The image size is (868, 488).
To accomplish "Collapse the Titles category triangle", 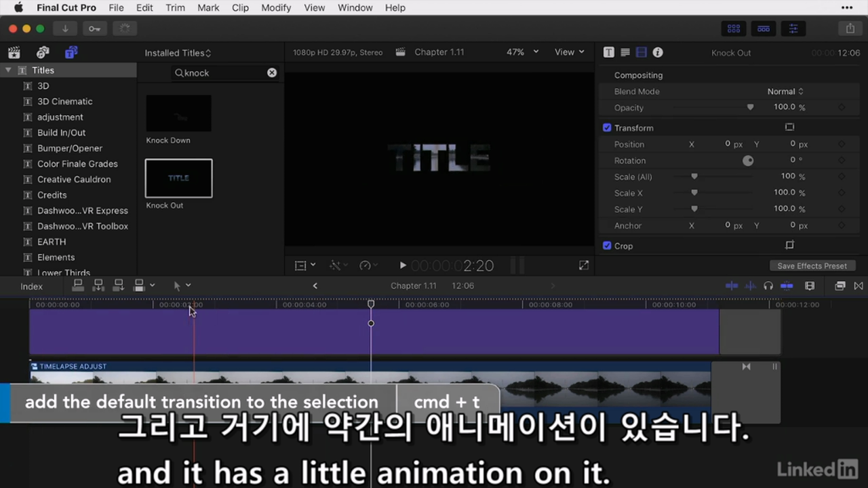I will (8, 70).
